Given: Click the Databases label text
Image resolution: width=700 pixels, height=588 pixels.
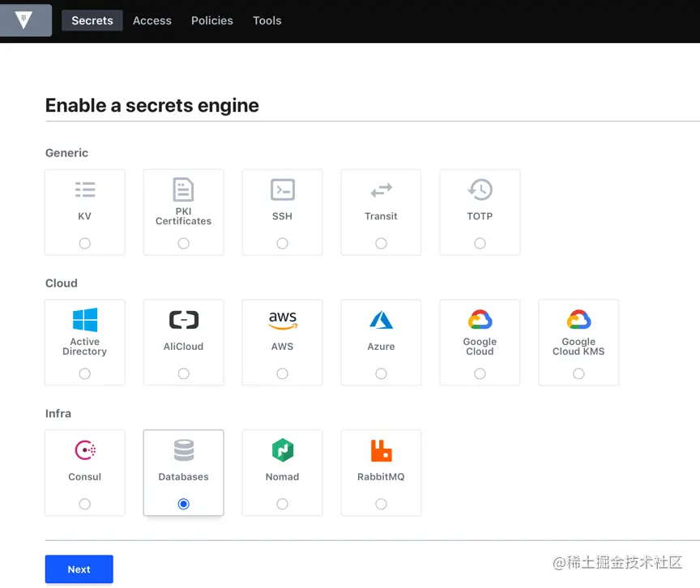Looking at the screenshot, I should (183, 476).
